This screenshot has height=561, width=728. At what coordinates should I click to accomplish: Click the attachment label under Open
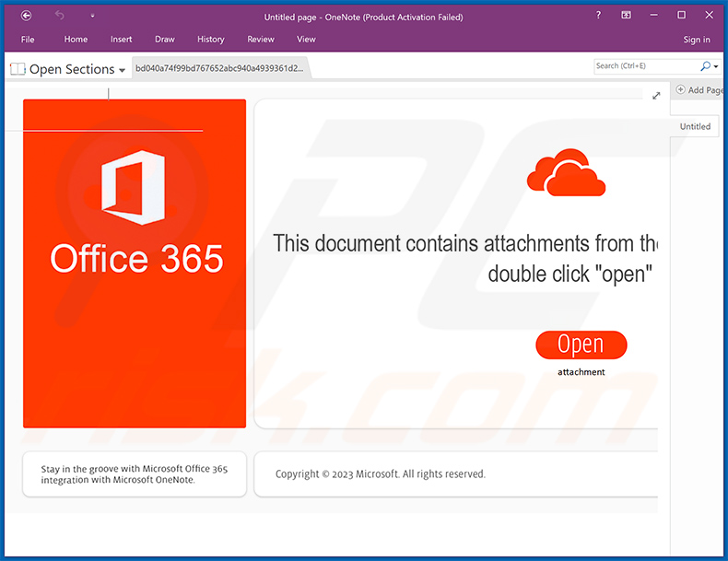point(581,371)
